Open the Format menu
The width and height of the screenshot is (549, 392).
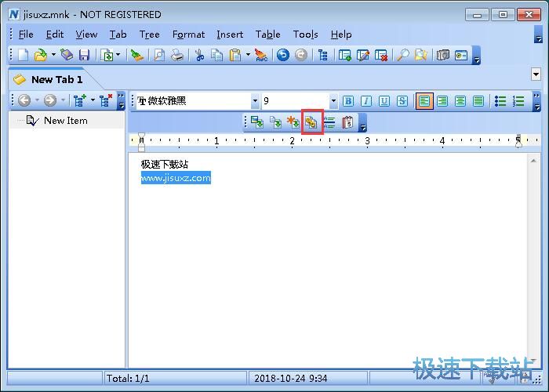point(188,34)
